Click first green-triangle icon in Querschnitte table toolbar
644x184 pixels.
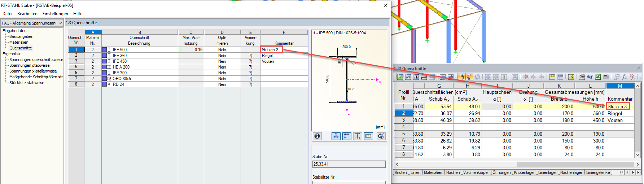pos(400,77)
